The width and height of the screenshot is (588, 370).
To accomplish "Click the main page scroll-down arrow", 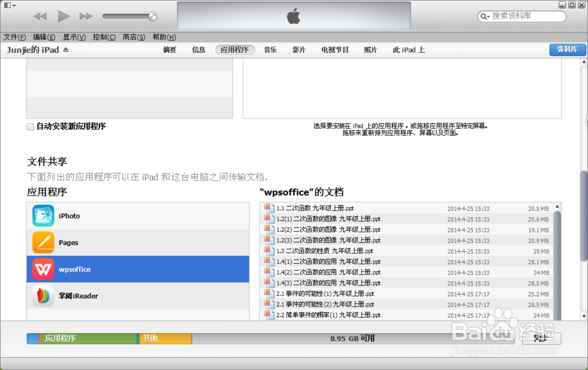I will coord(584,317).
